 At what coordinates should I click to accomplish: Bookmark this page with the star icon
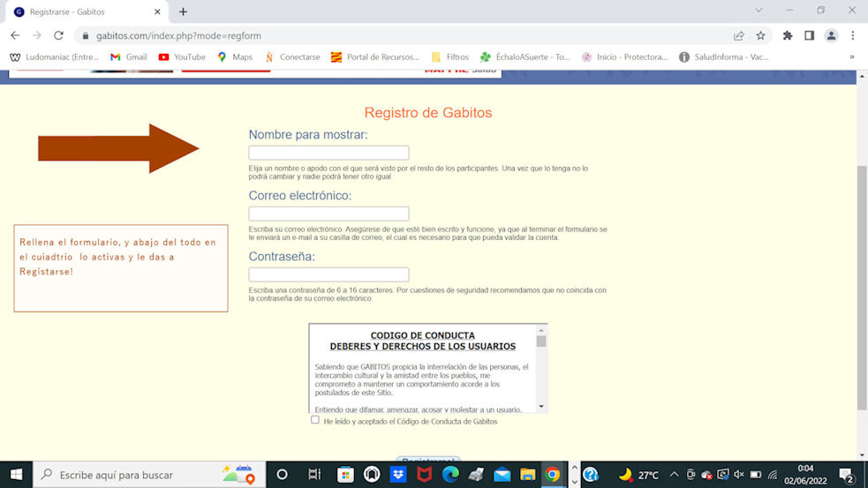pos(760,35)
